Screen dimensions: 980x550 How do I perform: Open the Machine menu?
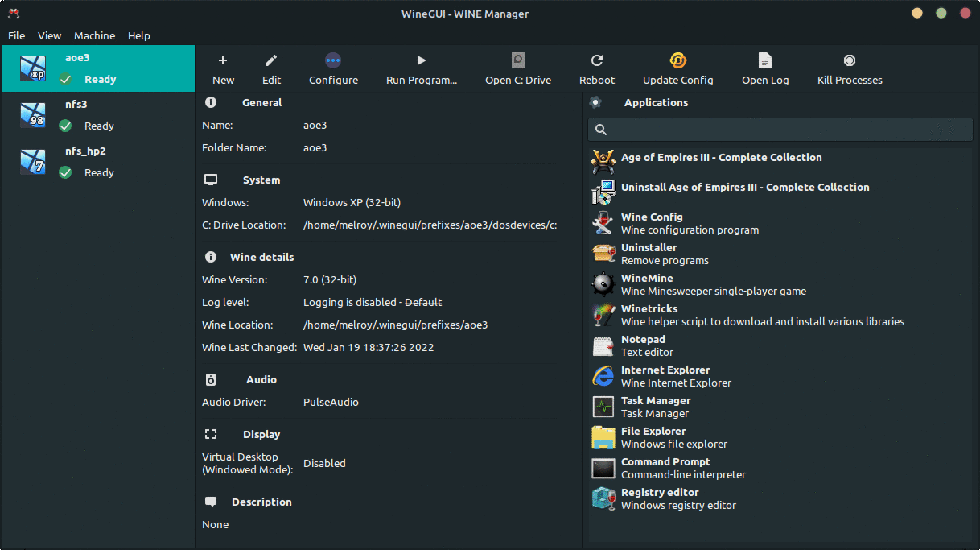(94, 35)
